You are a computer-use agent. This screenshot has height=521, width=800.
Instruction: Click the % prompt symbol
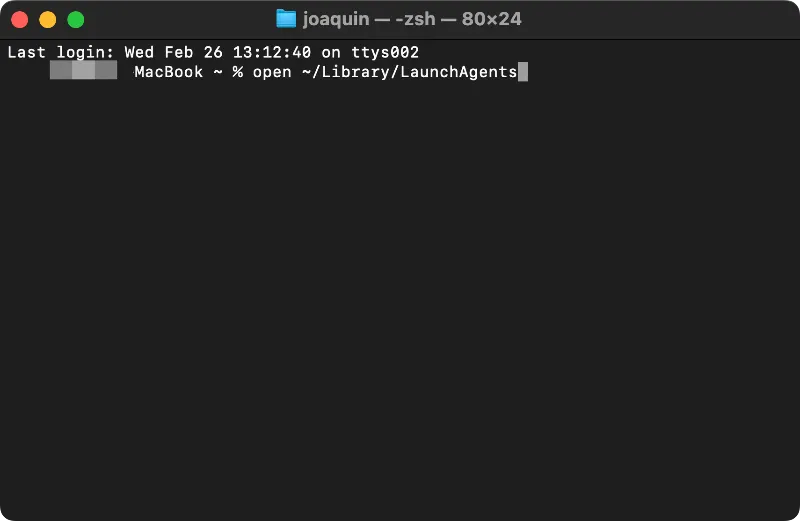coord(238,72)
